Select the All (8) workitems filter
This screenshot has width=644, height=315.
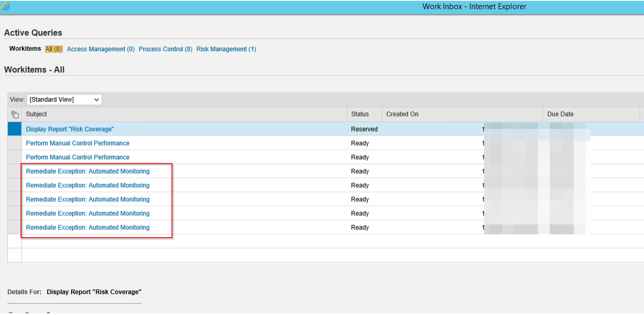53,49
